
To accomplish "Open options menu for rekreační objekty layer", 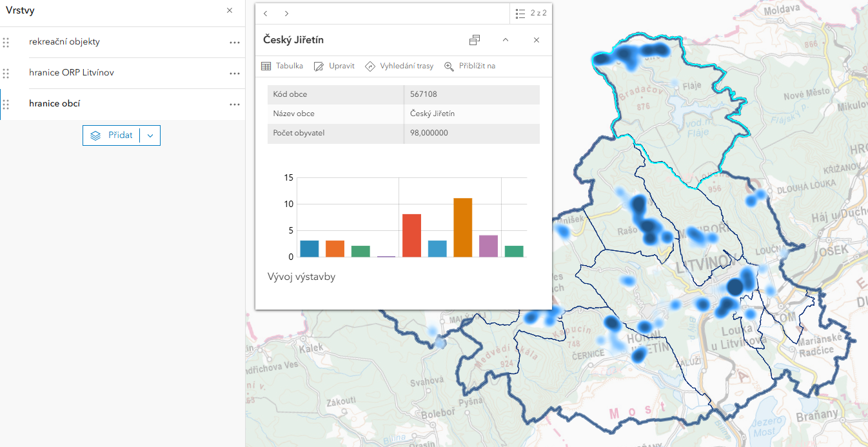I will point(234,43).
